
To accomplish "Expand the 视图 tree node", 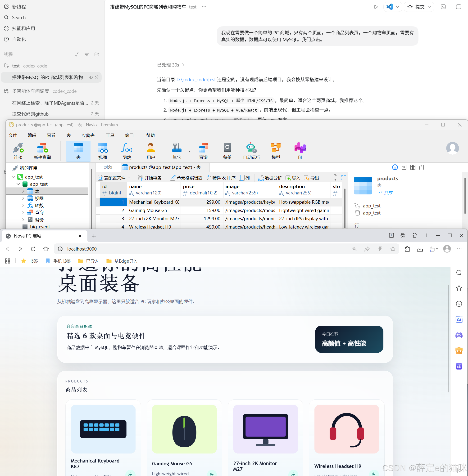I will pyautogui.click(x=23, y=198).
